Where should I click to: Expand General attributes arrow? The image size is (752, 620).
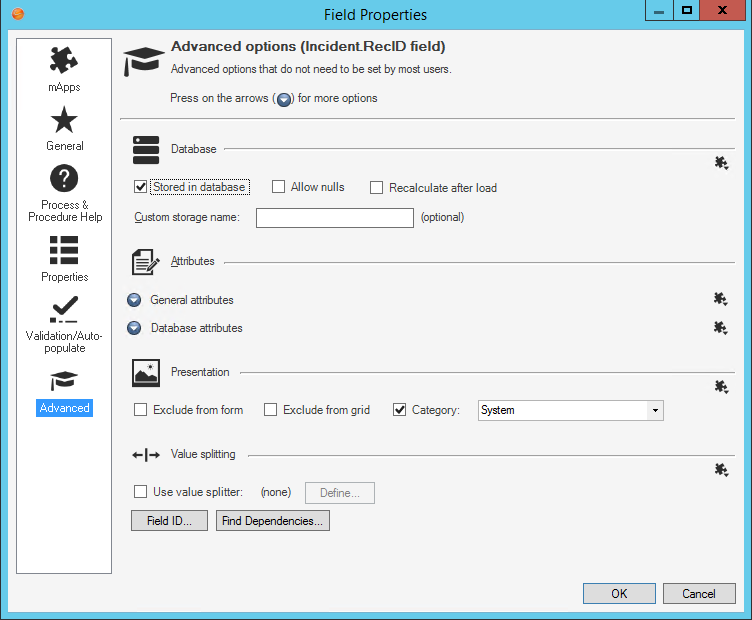point(134,300)
